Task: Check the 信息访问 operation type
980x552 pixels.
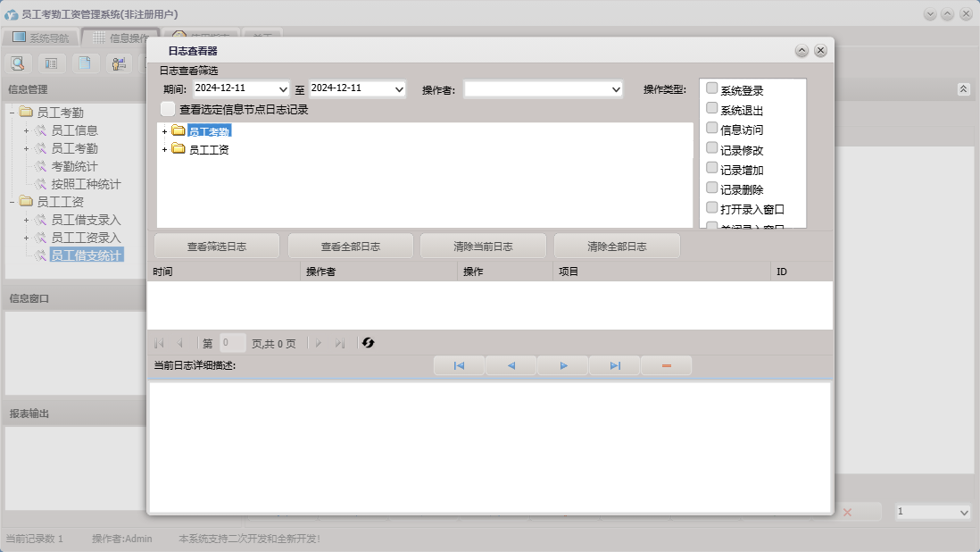Action: pyautogui.click(x=711, y=128)
